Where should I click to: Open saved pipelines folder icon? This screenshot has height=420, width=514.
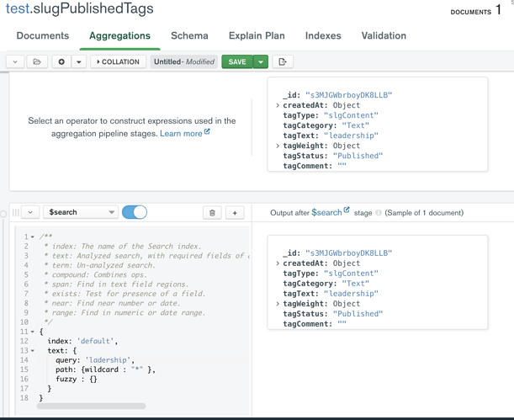[x=37, y=61]
